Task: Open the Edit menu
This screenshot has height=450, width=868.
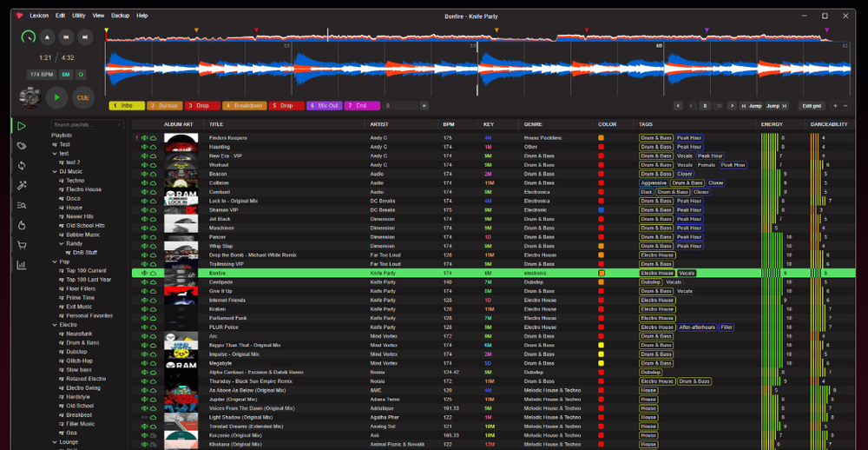Action: pos(61,16)
